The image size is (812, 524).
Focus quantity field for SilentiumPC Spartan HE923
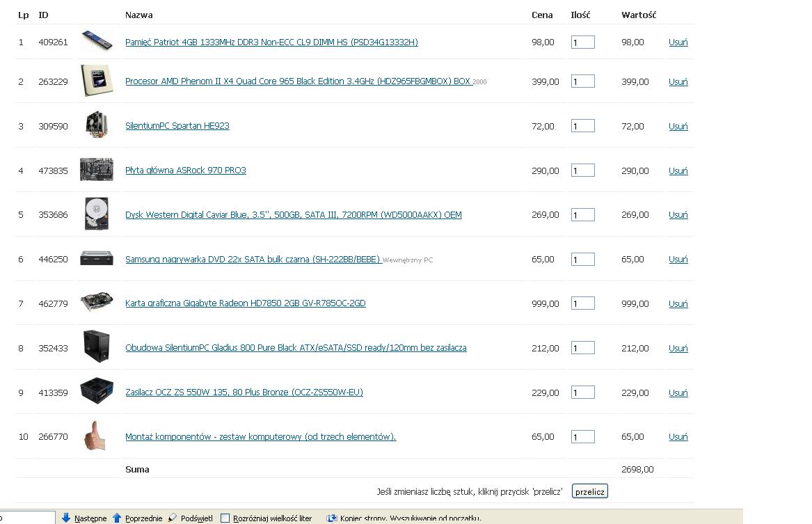[x=582, y=126]
